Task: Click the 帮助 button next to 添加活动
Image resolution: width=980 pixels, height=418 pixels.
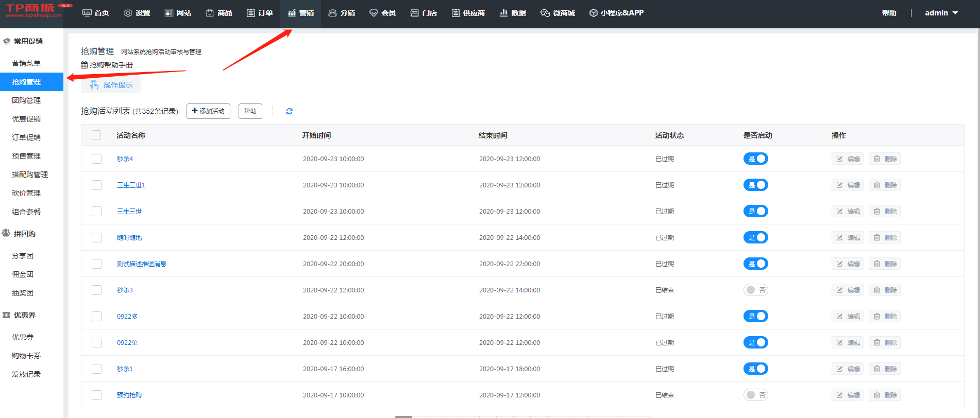Action: tap(250, 111)
